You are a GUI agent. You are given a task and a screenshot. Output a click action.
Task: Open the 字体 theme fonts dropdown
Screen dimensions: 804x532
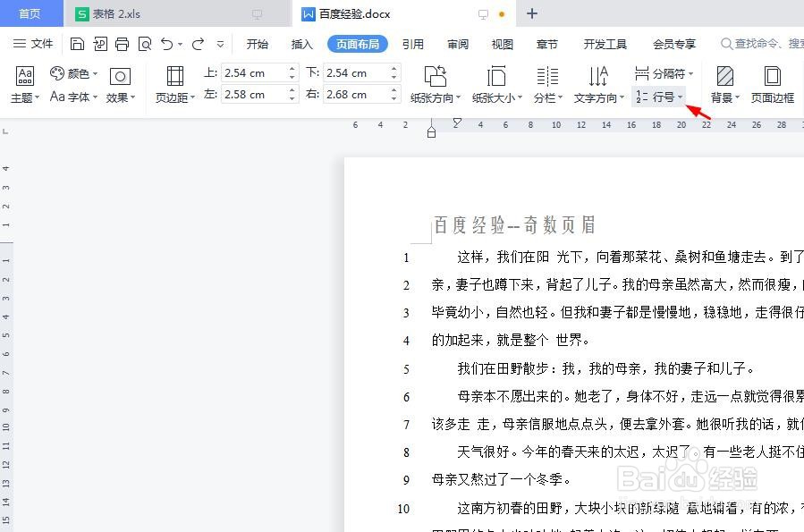74,97
